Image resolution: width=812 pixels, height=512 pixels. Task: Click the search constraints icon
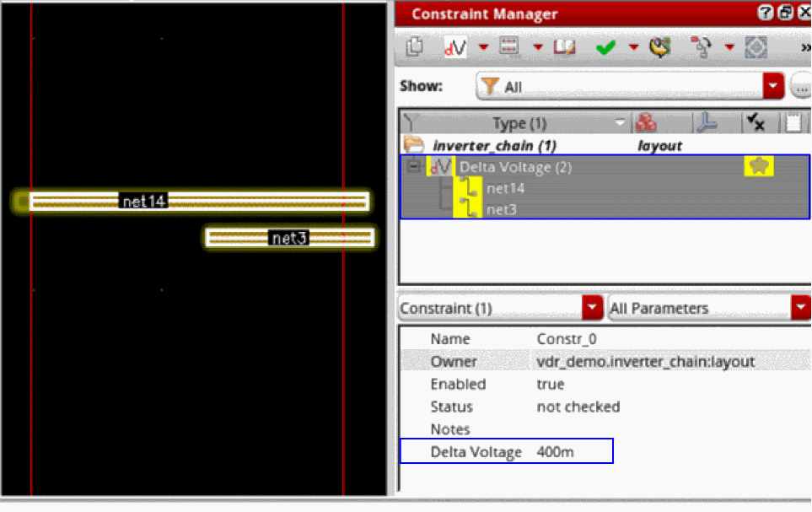(659, 47)
